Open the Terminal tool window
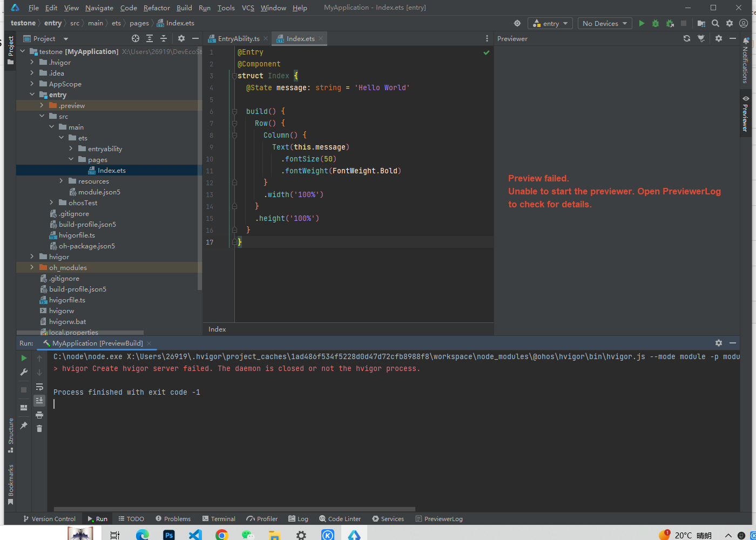This screenshot has height=540, width=756. tap(219, 518)
